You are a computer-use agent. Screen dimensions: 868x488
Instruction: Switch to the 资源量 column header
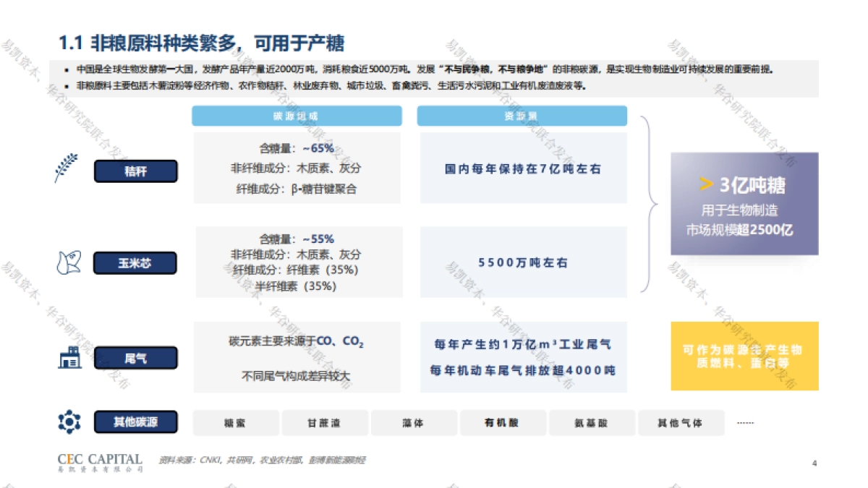coord(522,116)
